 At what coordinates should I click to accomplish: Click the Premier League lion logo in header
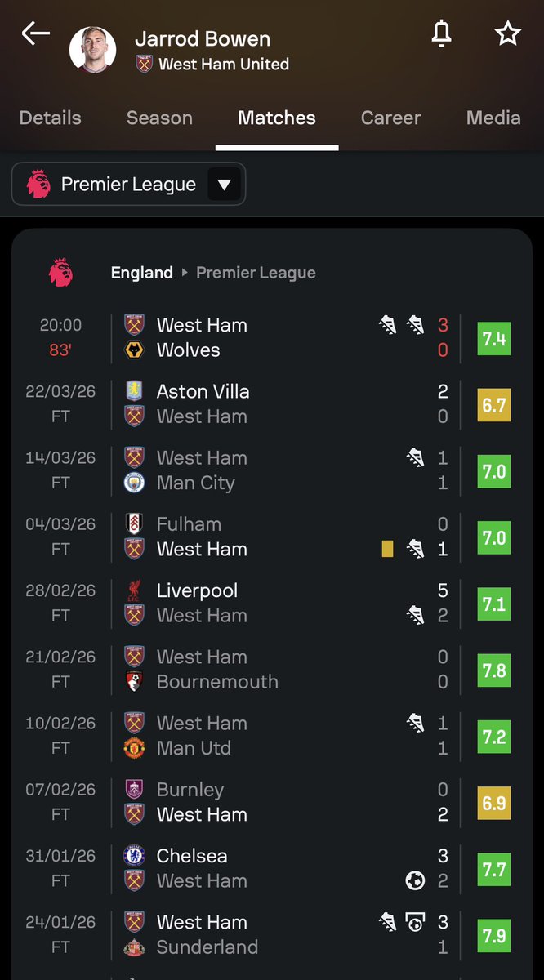point(60,273)
